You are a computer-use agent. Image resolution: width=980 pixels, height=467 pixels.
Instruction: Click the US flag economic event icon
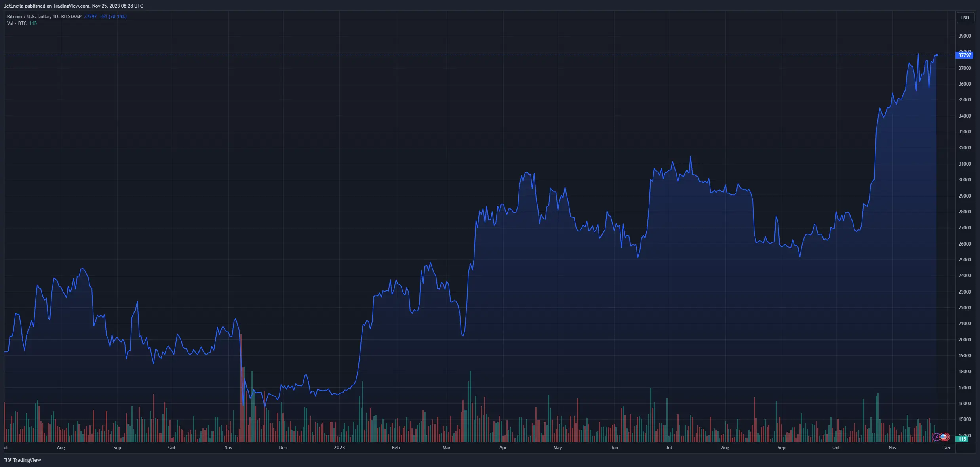944,437
